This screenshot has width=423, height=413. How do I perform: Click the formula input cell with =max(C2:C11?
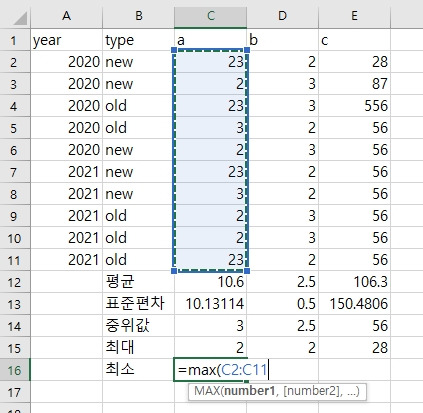coord(210,370)
